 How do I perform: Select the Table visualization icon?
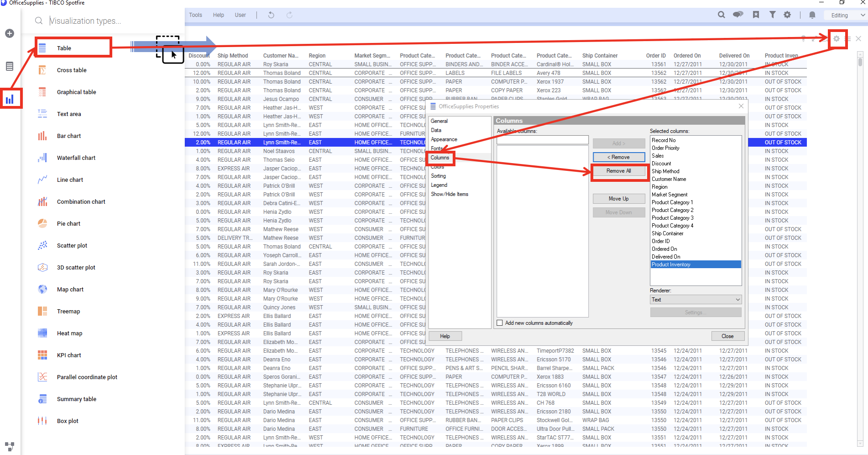[42, 48]
